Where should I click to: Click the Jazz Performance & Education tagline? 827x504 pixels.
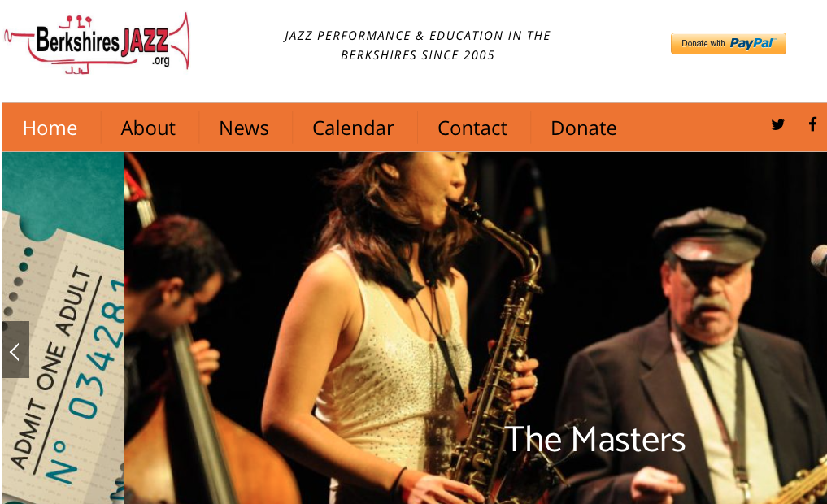(417, 46)
